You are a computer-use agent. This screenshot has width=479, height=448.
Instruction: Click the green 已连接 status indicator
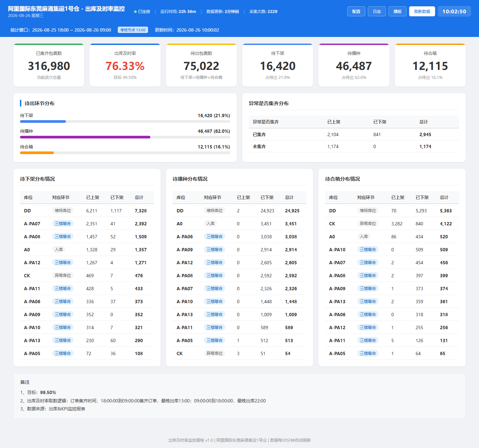[x=142, y=11]
